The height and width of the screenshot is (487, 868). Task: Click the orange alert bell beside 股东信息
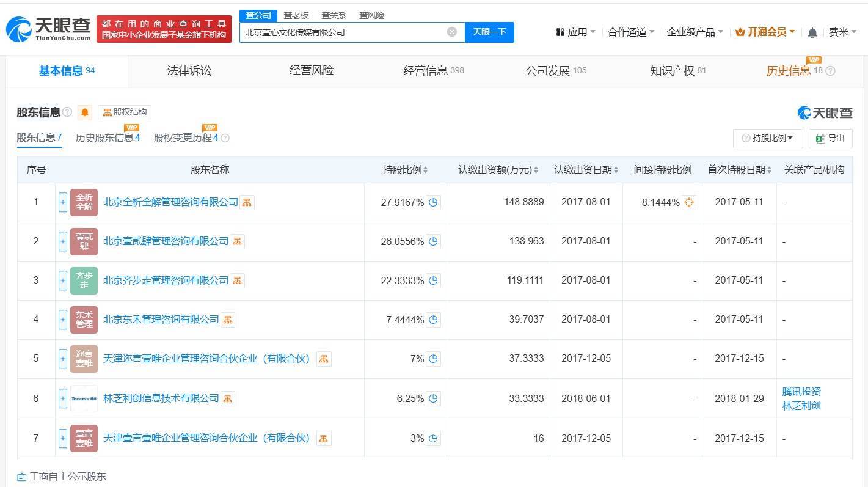[85, 112]
